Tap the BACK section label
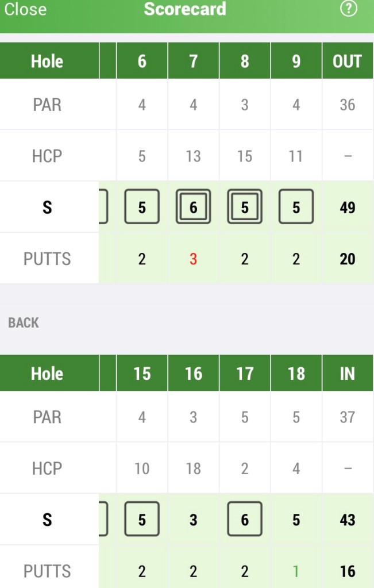Image resolution: width=374 pixels, height=588 pixels. [24, 323]
